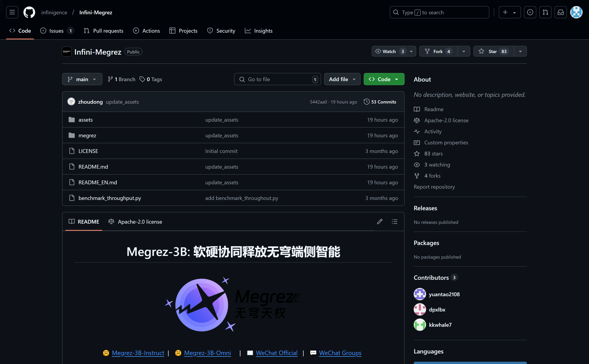This screenshot has width=589, height=364.
Task: Switch to the Code tab
Action: (20, 31)
